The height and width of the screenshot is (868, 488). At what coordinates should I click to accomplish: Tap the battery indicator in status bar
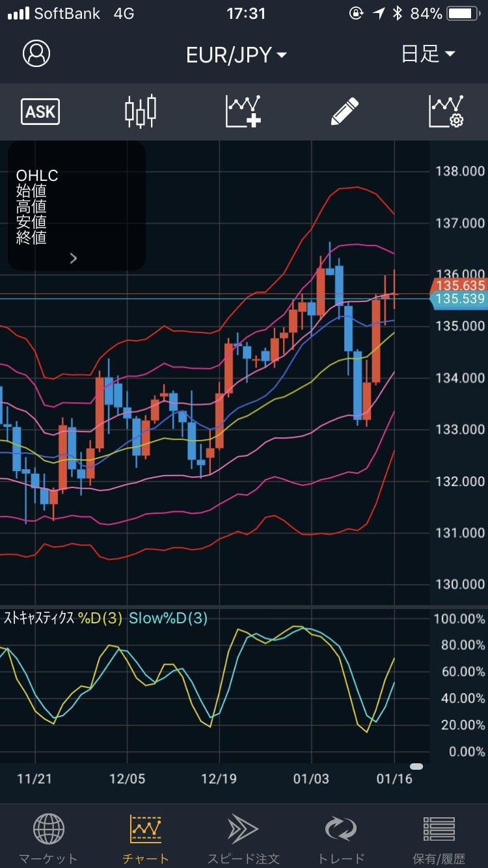coord(463,14)
